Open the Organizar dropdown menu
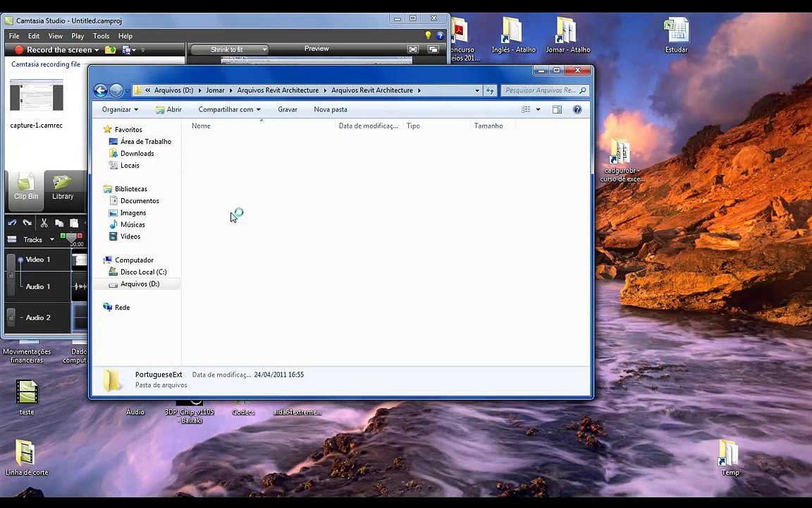This screenshot has height=508, width=812. coord(120,109)
